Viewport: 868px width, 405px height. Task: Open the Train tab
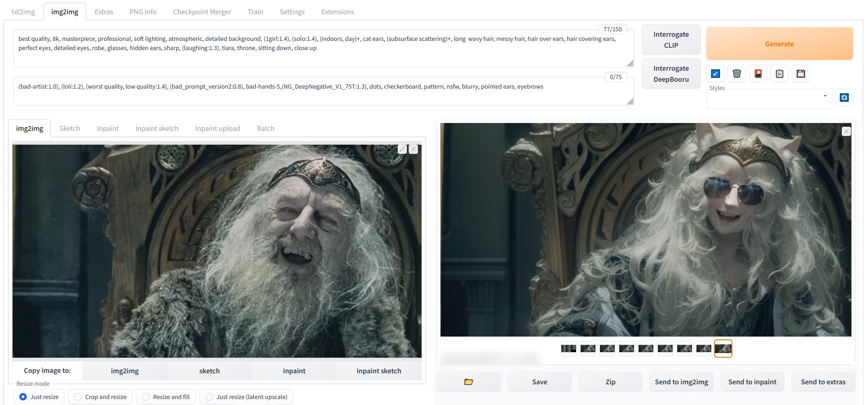255,12
